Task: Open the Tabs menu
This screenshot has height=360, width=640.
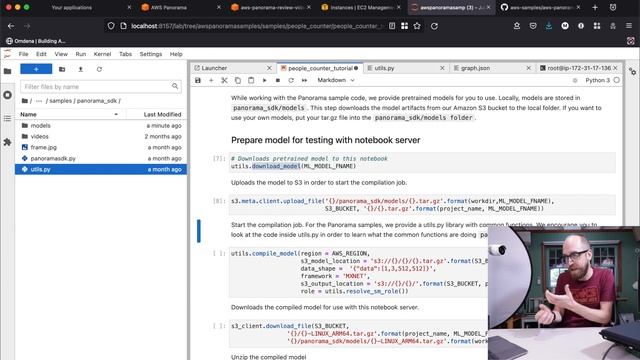Action: pyautogui.click(x=125, y=54)
